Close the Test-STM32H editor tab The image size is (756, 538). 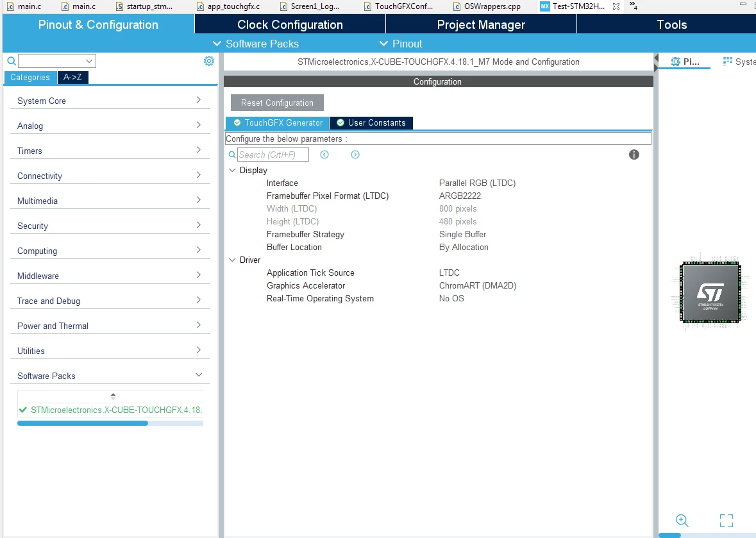(x=616, y=6)
